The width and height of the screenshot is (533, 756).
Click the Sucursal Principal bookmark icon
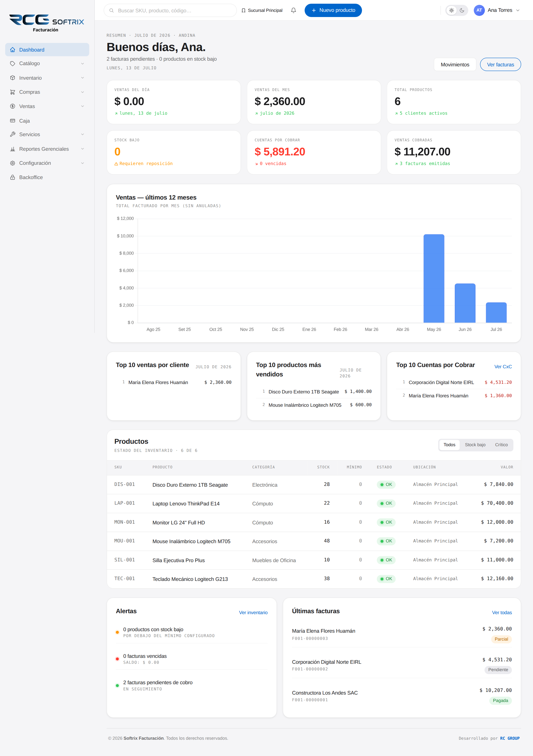244,11
